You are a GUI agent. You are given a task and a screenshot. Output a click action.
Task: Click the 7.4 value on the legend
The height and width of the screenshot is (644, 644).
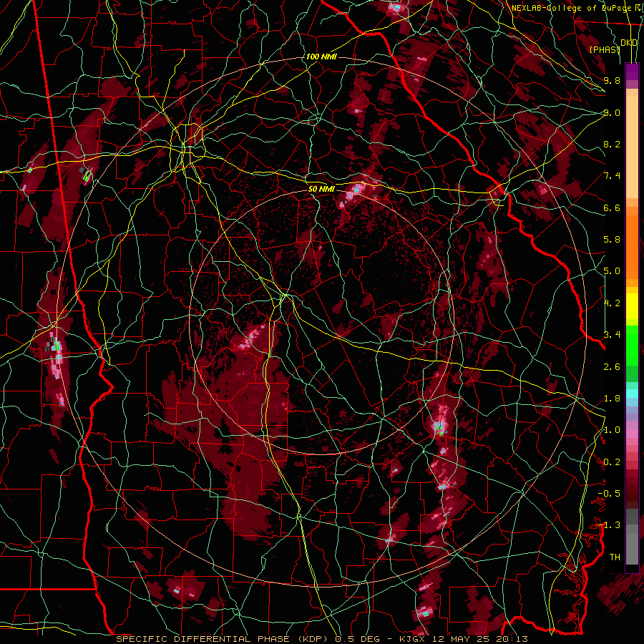coord(612,176)
